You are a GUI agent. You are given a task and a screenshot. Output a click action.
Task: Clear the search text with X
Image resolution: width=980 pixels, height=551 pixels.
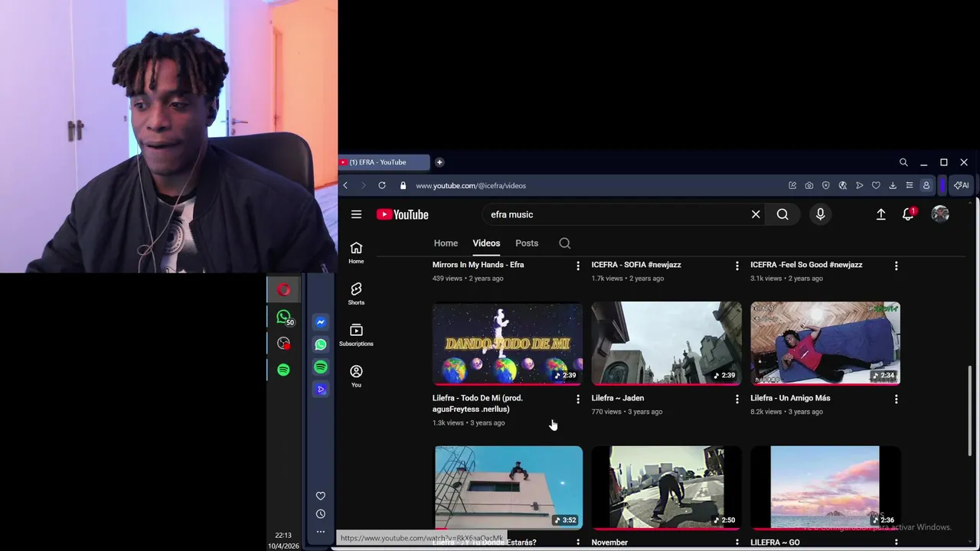click(756, 214)
